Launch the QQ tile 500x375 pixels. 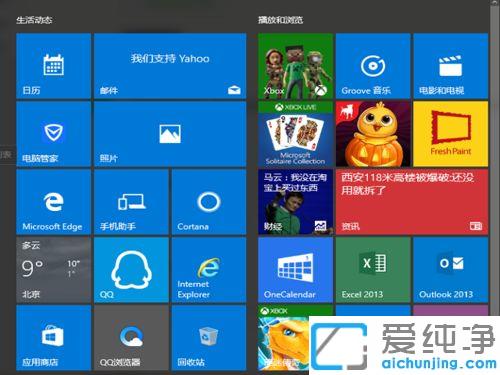click(131, 270)
